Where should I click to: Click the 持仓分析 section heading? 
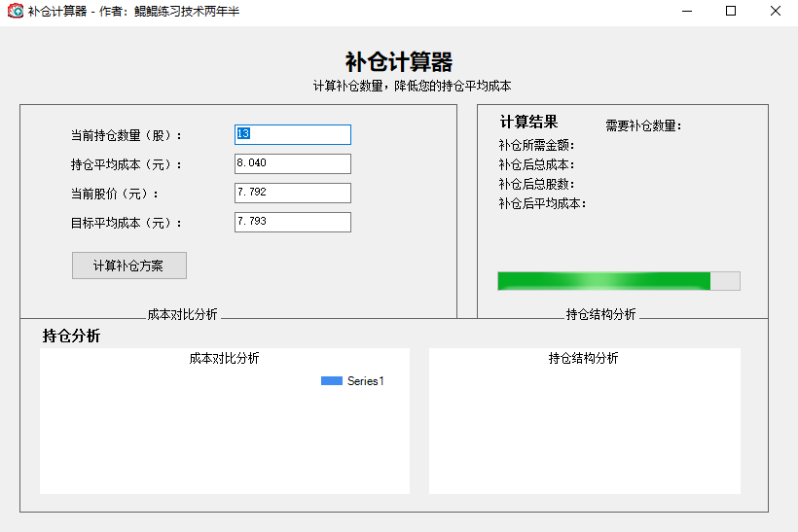[71, 337]
